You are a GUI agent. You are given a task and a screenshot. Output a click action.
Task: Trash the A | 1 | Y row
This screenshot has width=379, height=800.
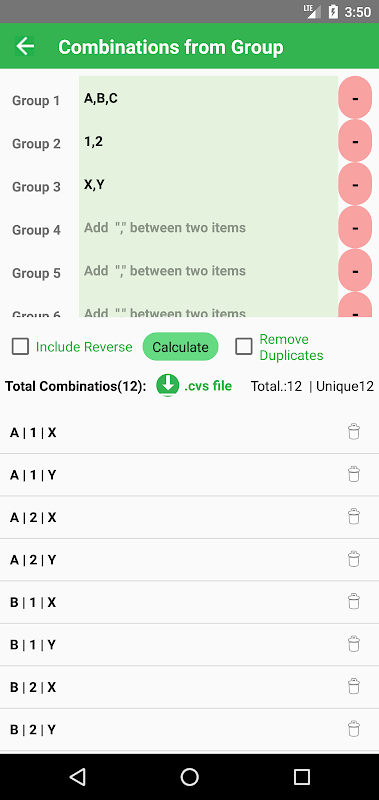click(x=353, y=474)
